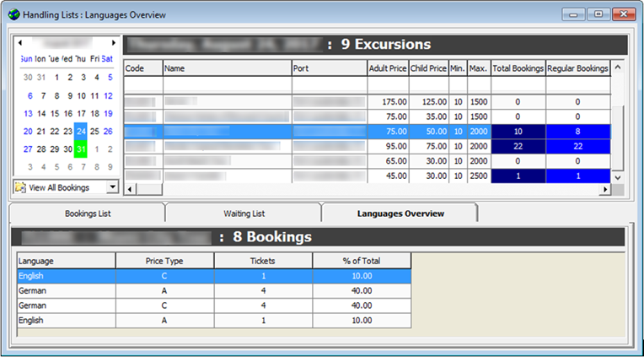Image resolution: width=644 pixels, height=357 pixels.
Task: Sort by the Port column header
Action: coord(330,68)
